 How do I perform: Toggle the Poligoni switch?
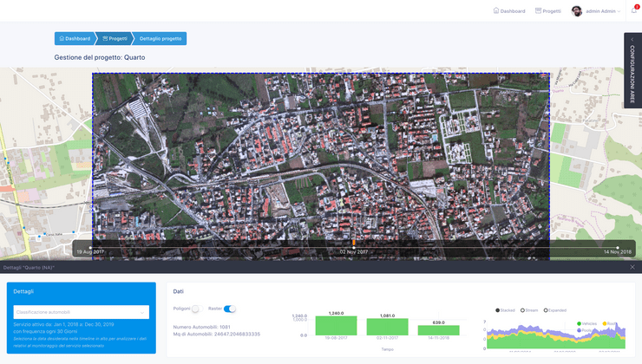coord(197,309)
